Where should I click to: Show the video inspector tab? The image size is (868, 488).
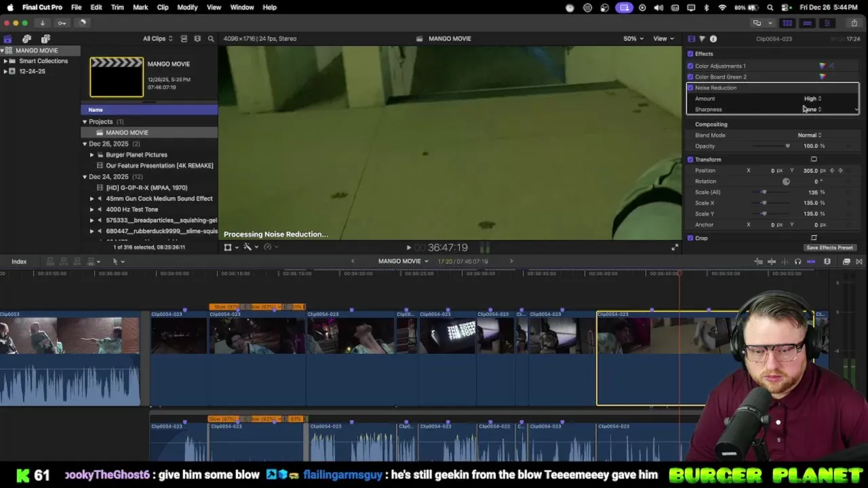(x=691, y=39)
